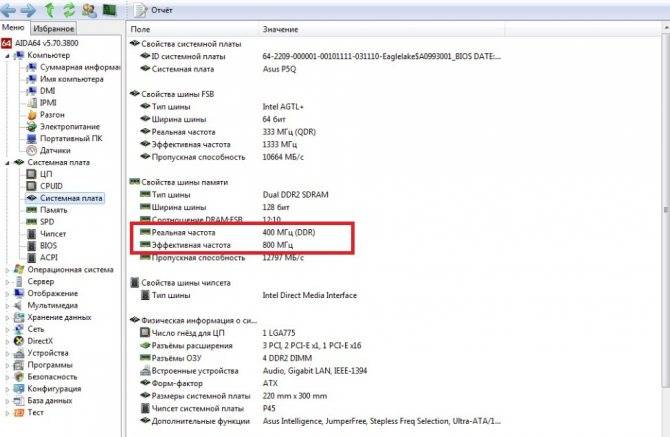Select the ACPI chip icon

tap(31, 258)
